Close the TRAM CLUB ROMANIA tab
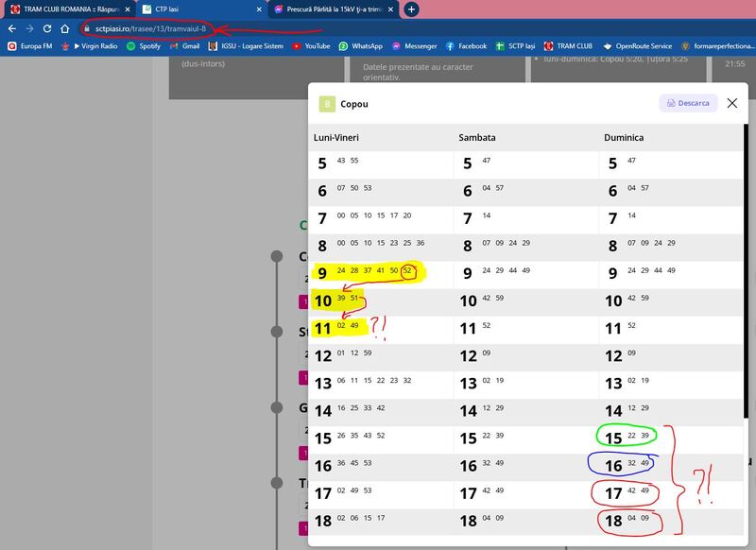Image resolution: width=756 pixels, height=550 pixels. point(128,9)
